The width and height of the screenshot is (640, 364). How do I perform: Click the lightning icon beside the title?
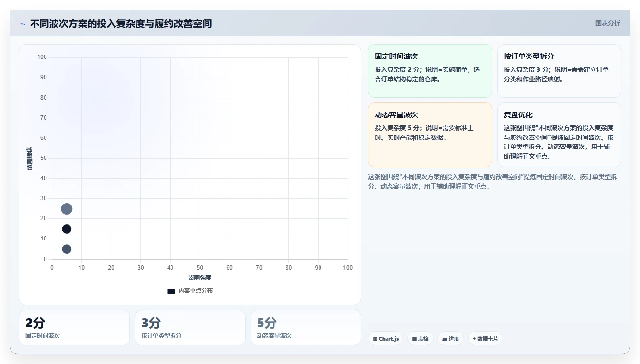pos(23,24)
